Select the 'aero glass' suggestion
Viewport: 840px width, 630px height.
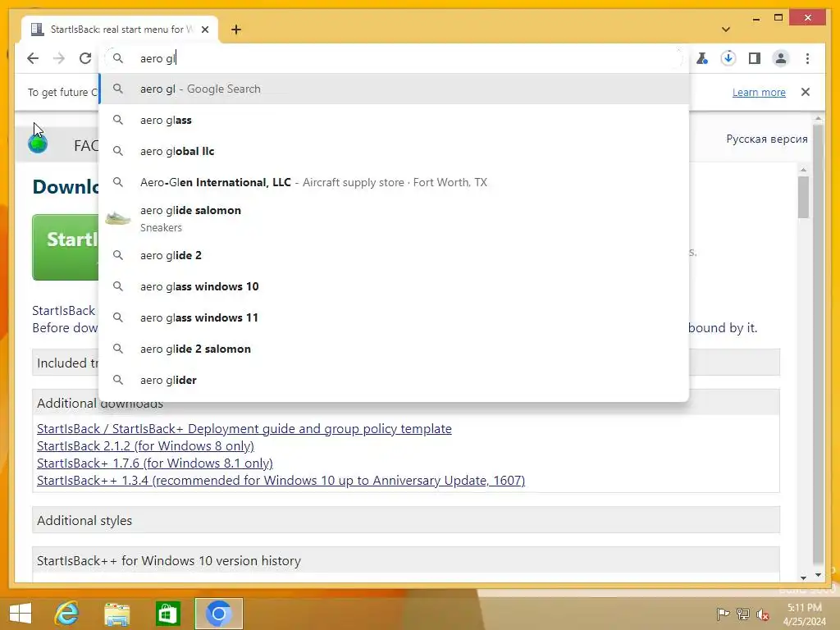coord(394,120)
